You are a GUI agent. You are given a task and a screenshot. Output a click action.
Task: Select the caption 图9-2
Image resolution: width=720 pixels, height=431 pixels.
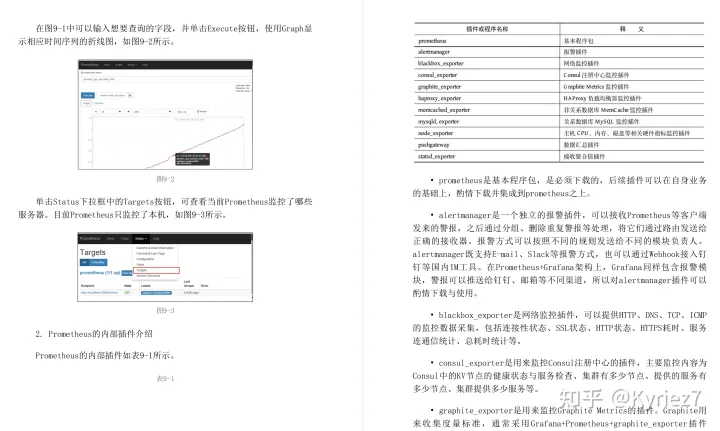(165, 179)
